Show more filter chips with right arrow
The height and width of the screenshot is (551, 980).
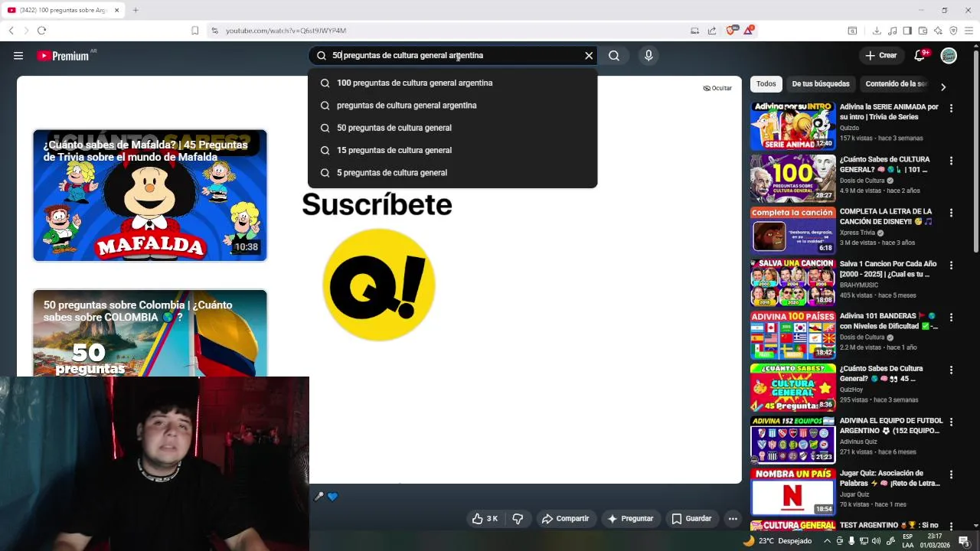[943, 87]
